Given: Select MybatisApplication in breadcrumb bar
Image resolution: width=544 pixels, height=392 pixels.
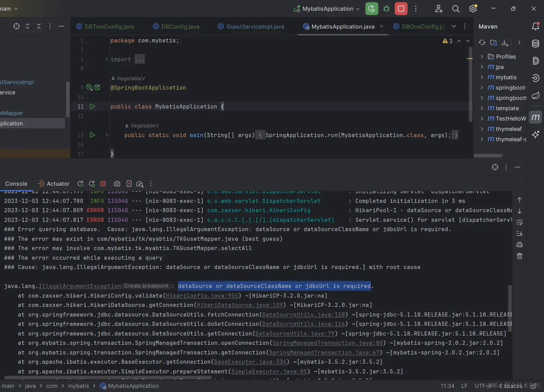Looking at the screenshot, I should [129, 386].
